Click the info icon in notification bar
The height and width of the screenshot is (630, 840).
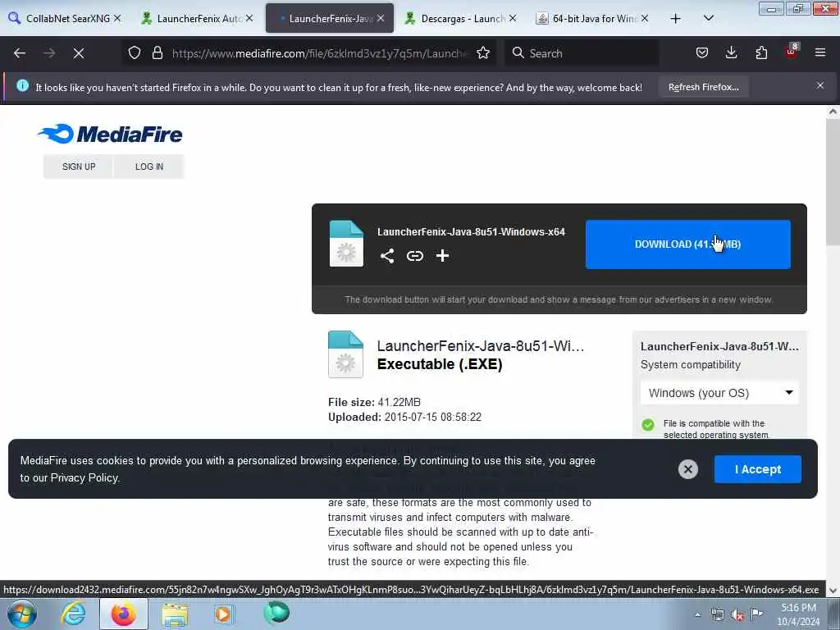tap(22, 85)
